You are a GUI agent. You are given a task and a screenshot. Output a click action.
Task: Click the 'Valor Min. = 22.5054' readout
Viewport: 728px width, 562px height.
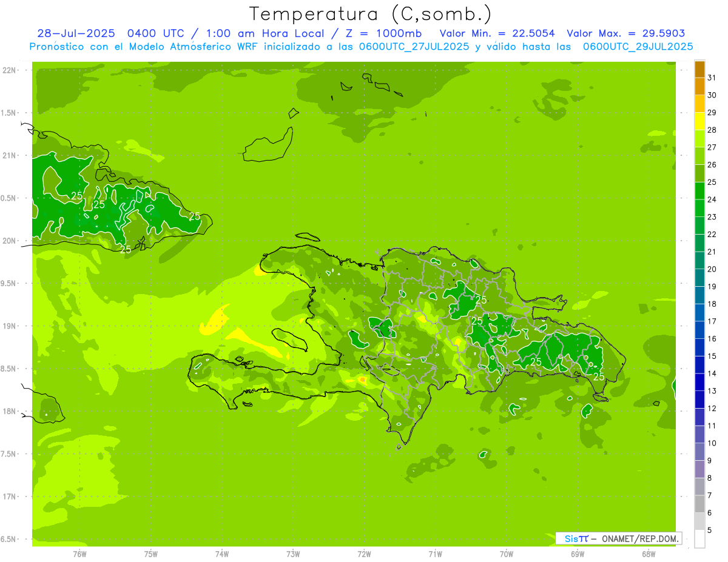tap(497, 33)
